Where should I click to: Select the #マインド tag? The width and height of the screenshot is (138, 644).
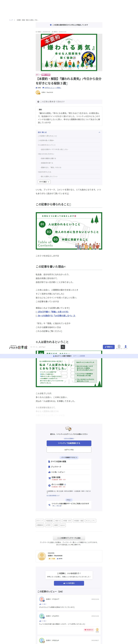40,521
